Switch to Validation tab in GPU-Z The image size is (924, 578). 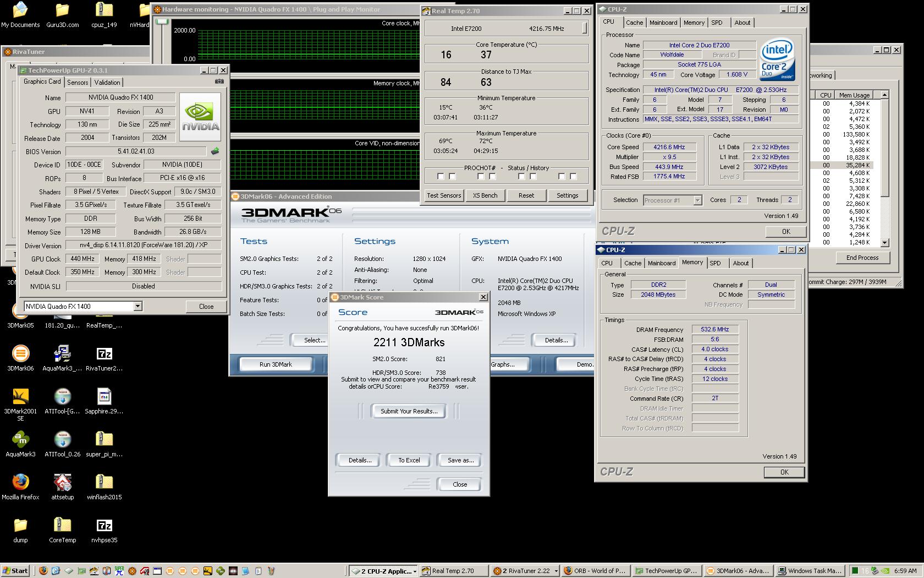[107, 82]
